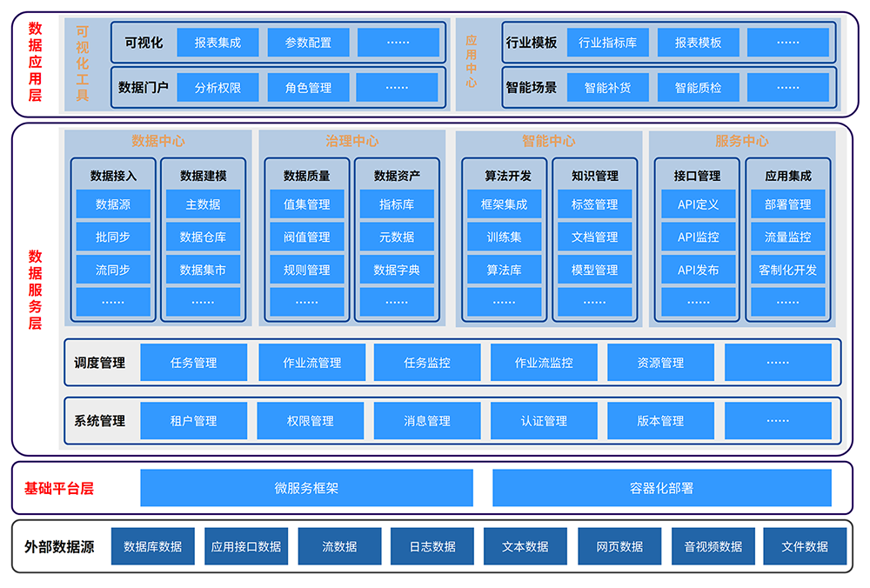
Task: Select 部署管理 in 应用集成
Action: (786, 204)
